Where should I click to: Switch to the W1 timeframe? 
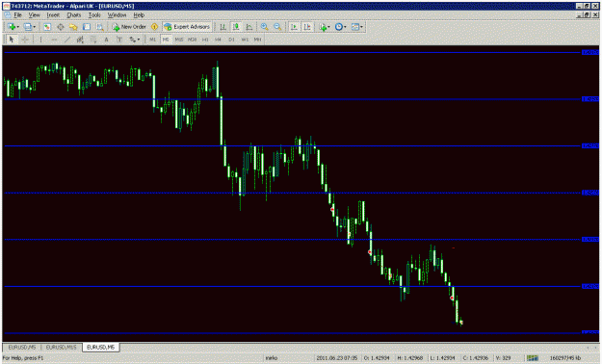tap(245, 39)
